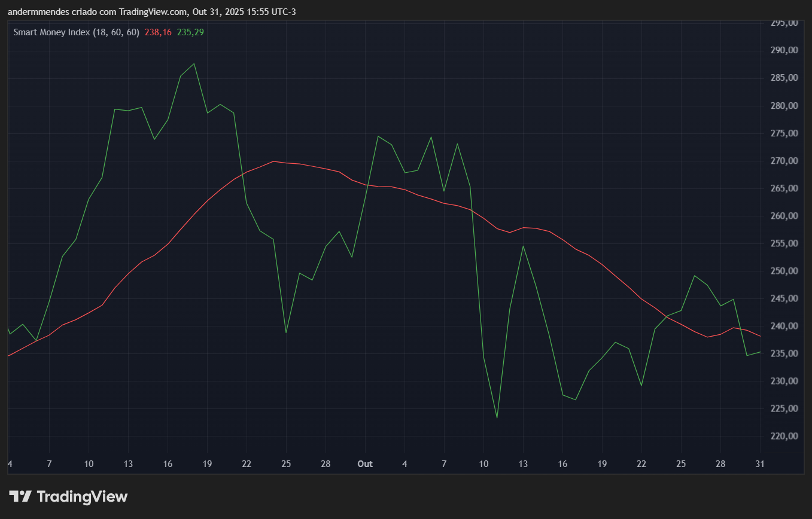The width and height of the screenshot is (812, 519).
Task: Click the TradingView wordmark at bottom
Action: pyautogui.click(x=82, y=496)
